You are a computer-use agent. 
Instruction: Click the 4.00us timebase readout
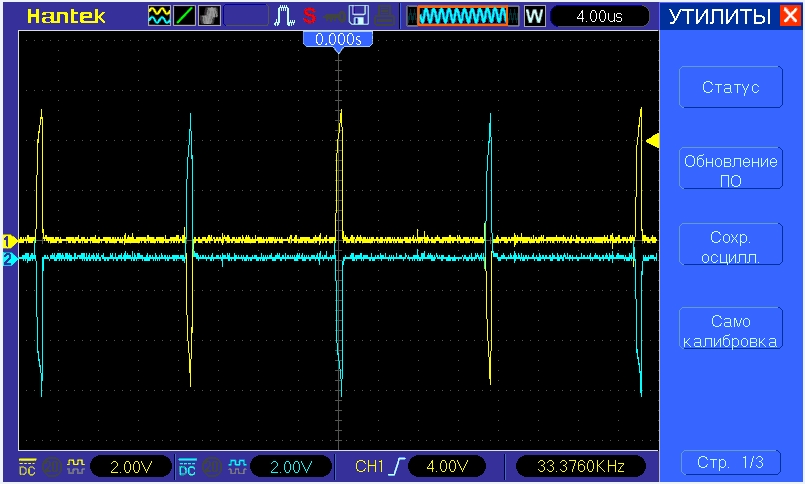coord(600,16)
